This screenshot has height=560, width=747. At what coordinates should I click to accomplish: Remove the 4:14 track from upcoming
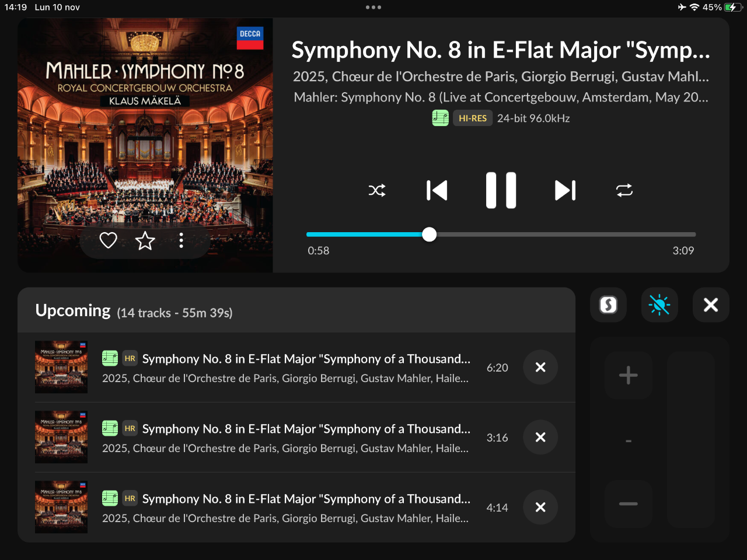pos(540,508)
